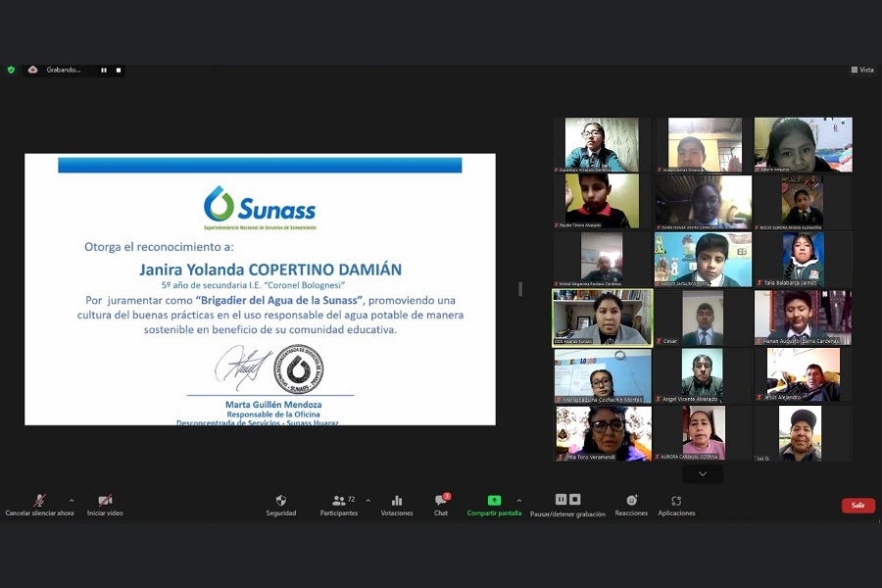Unmute microphone with Cancelar silenciar ahora
The width and height of the screenshot is (882, 588).
(x=39, y=505)
